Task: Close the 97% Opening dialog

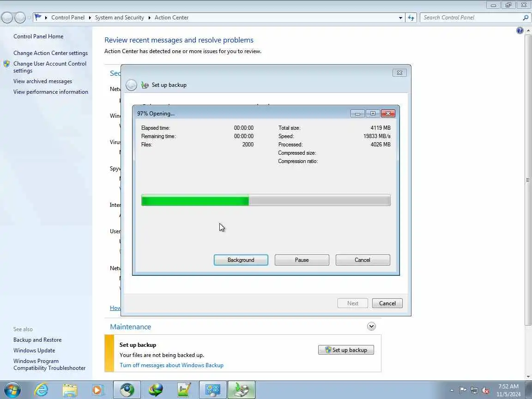Action: pyautogui.click(x=388, y=113)
